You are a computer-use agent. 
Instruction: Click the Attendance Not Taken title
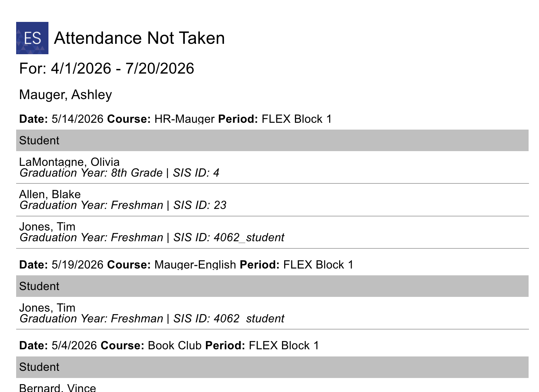click(x=139, y=38)
